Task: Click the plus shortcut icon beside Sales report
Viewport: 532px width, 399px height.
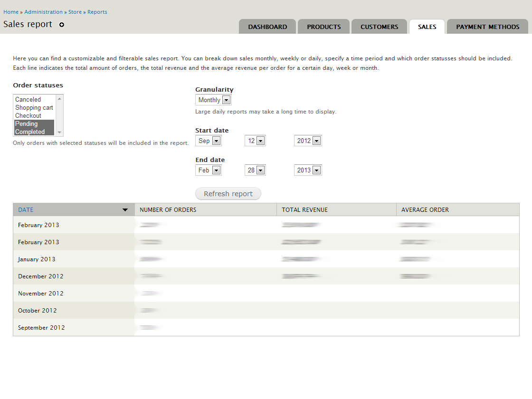Action: [62, 25]
